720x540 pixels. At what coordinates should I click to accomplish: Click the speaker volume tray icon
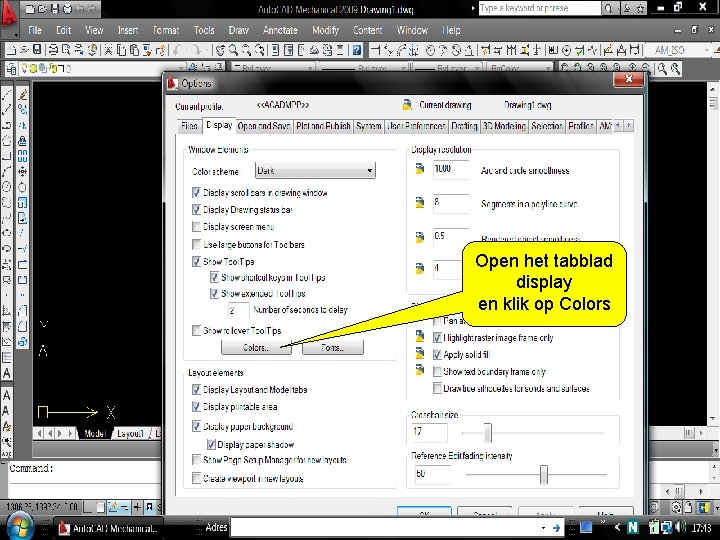click(x=681, y=527)
